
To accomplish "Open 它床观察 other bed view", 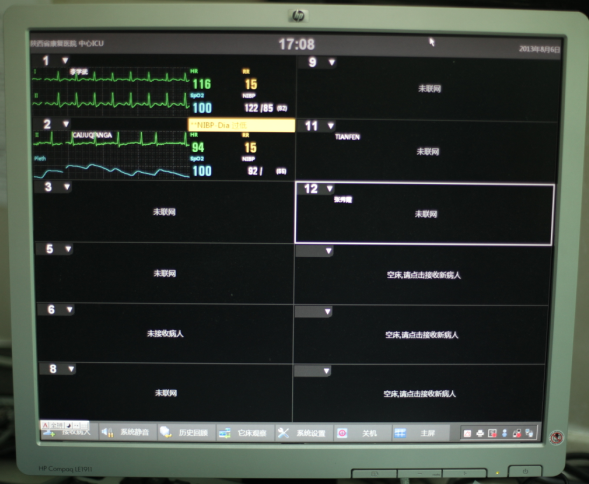I will [x=245, y=433].
